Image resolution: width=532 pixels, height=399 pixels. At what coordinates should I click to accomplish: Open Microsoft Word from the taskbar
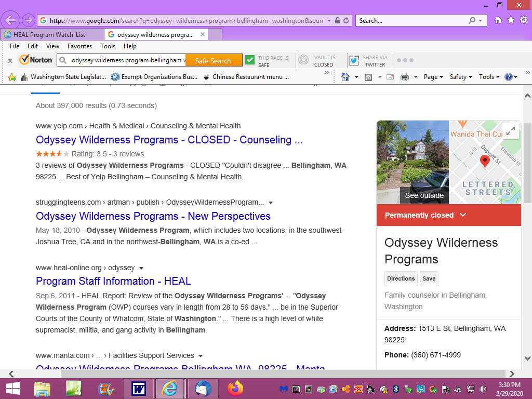pos(138,389)
